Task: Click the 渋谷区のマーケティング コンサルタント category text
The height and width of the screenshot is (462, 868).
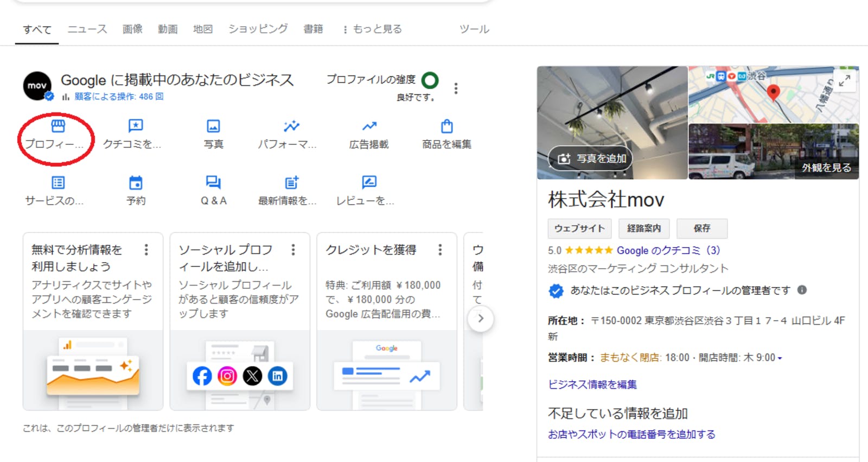Action: 638,269
